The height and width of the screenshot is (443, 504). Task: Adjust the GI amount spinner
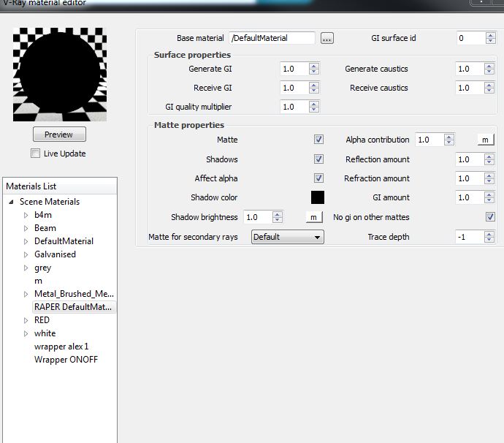(x=489, y=197)
